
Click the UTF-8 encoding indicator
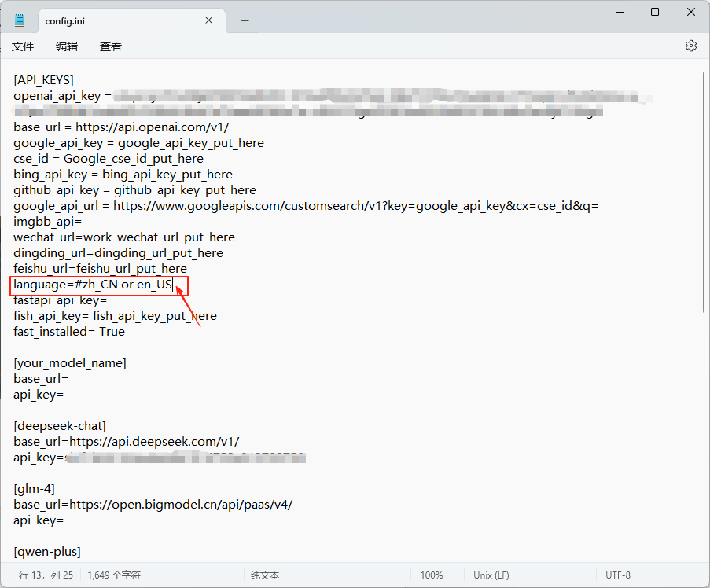[x=617, y=575]
